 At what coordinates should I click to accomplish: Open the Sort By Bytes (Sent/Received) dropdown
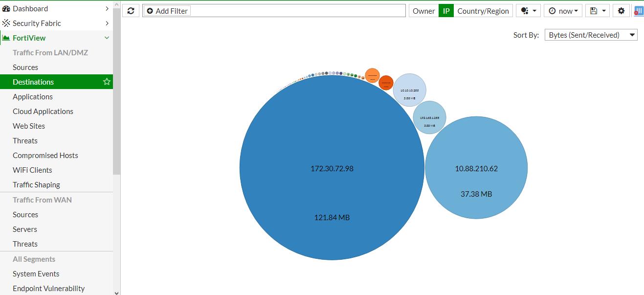coord(591,35)
